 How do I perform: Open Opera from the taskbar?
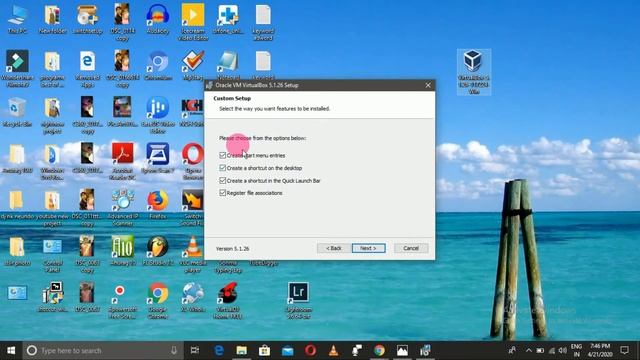310,350
